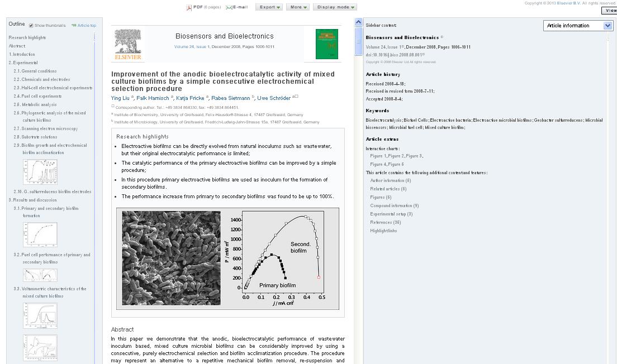Select Abstract in the outline

[17, 46]
